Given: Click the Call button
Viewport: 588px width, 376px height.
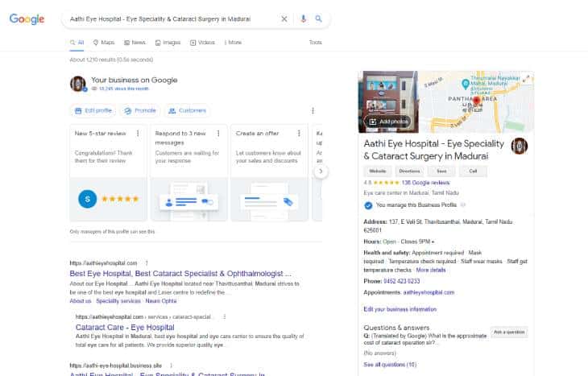Looking at the screenshot, I should [x=474, y=171].
